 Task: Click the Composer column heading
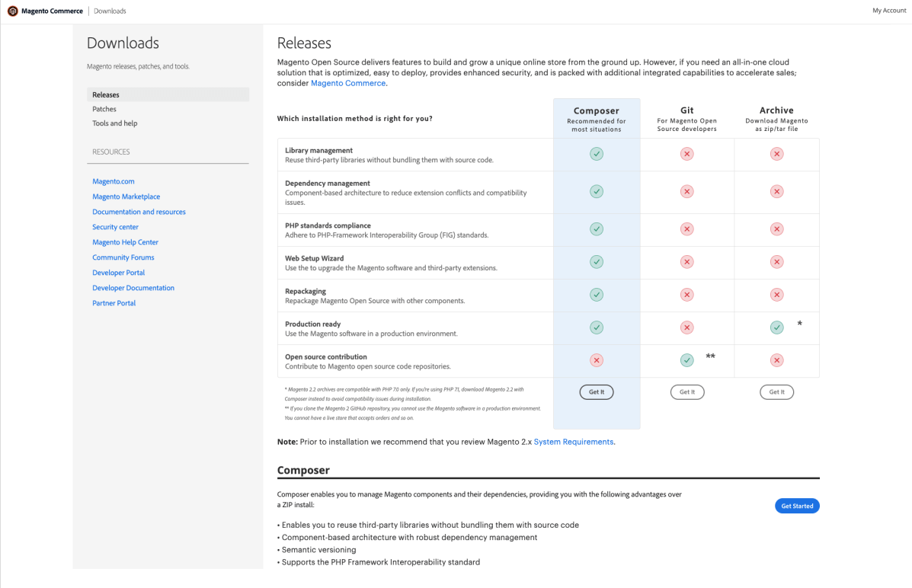(596, 110)
